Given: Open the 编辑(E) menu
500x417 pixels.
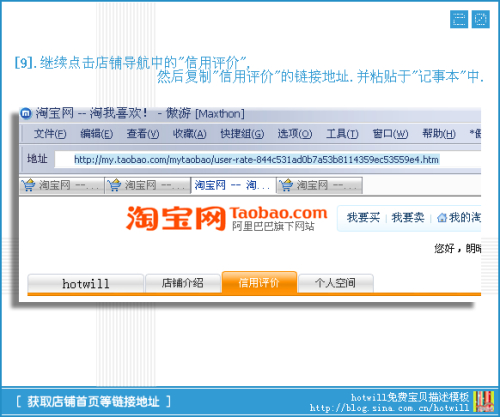Looking at the screenshot, I should pyautogui.click(x=97, y=134).
